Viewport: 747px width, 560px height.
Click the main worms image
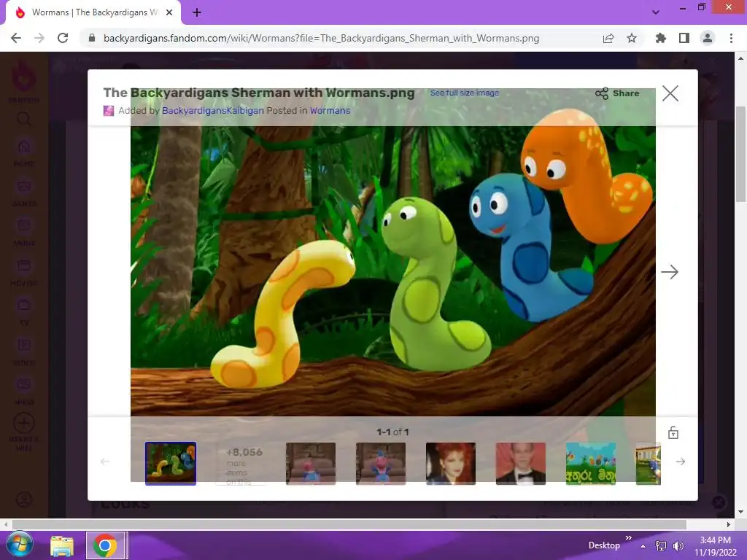click(393, 271)
